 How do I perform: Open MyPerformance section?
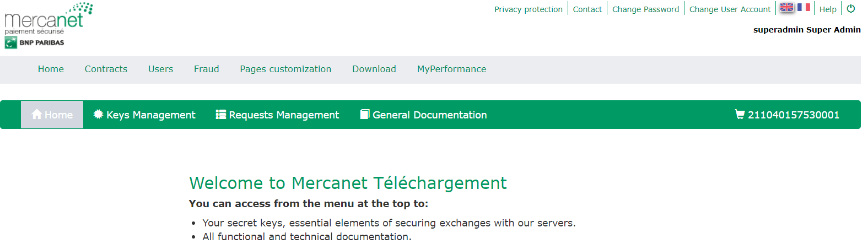point(451,69)
